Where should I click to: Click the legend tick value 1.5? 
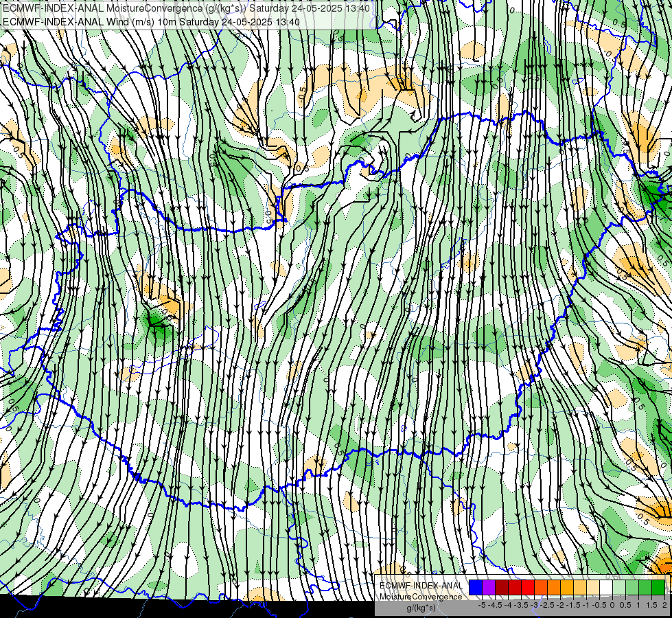(651, 605)
